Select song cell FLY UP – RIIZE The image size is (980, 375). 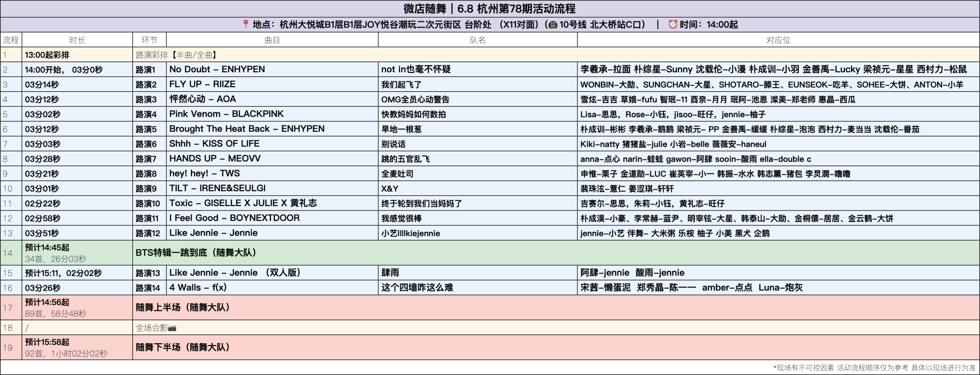tap(272, 84)
